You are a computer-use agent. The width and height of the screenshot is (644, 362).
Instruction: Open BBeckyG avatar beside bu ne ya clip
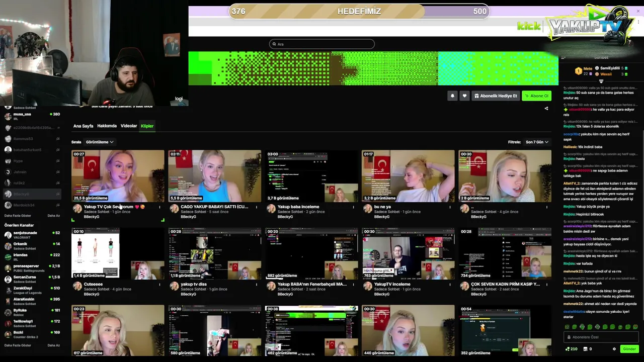click(x=367, y=209)
